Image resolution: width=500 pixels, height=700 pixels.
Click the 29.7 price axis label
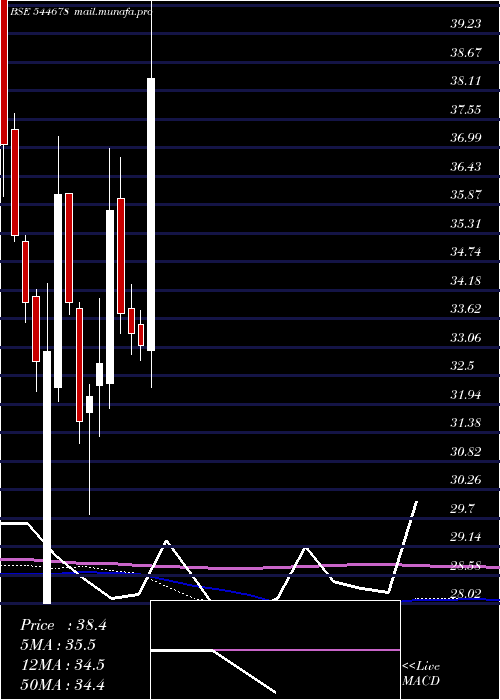point(462,508)
